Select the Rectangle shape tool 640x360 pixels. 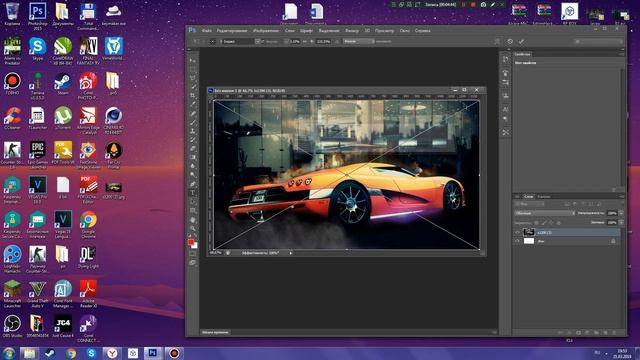[193, 210]
